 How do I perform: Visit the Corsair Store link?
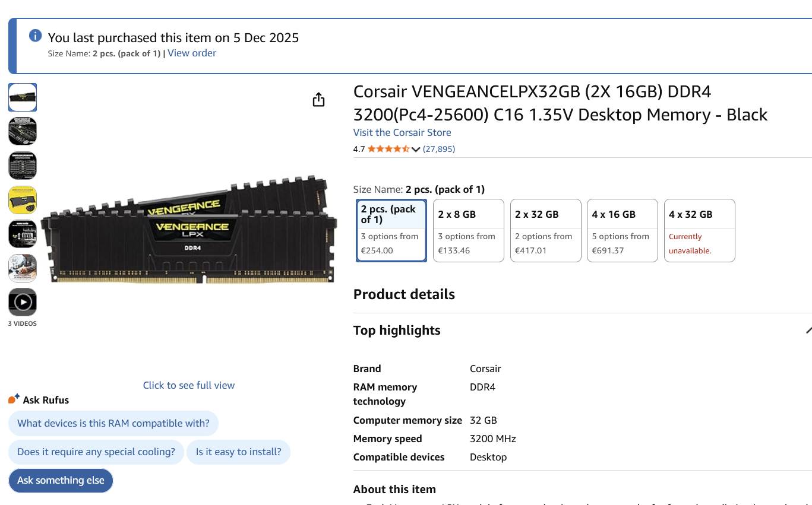click(x=402, y=132)
